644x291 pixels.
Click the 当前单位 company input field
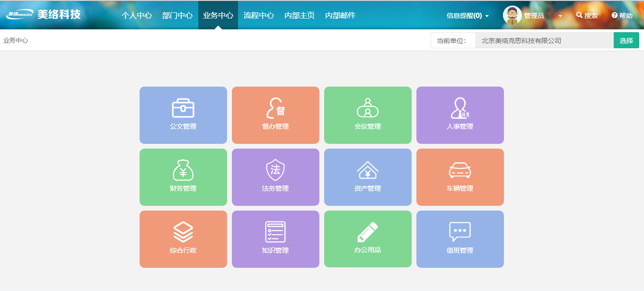[x=544, y=41]
